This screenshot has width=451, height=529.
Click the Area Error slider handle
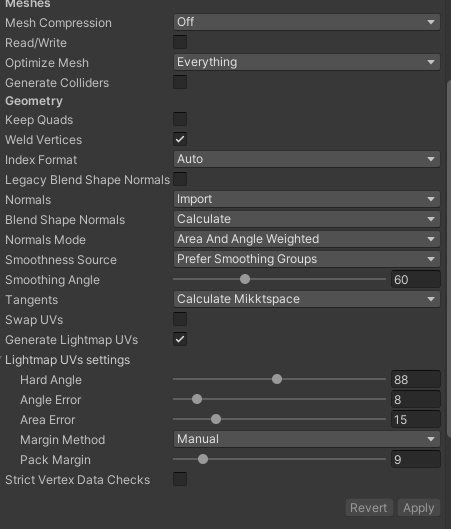[216, 419]
